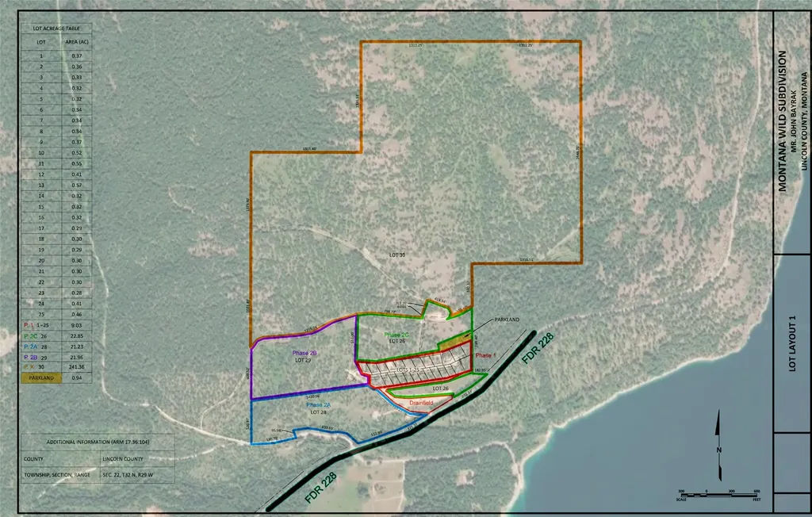Image resolution: width=812 pixels, height=517 pixels.
Task: Select the P. 2B 29 acreage row
Action: pyautogui.click(x=56, y=357)
